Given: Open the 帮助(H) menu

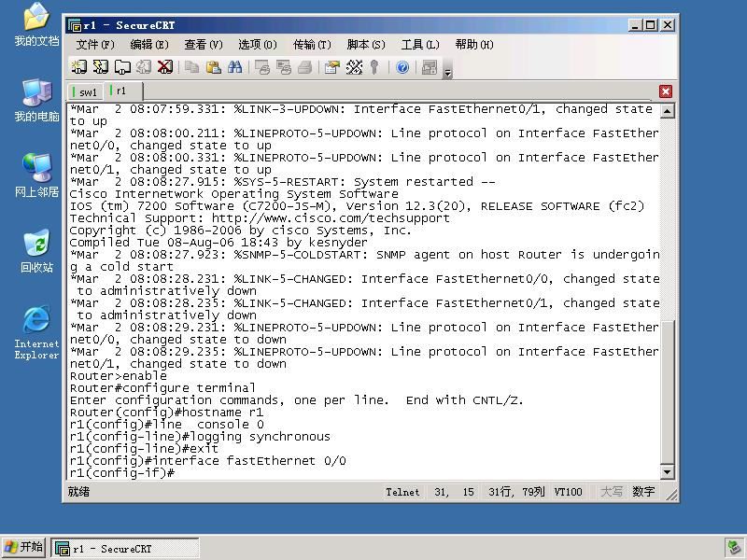Looking at the screenshot, I should [474, 45].
